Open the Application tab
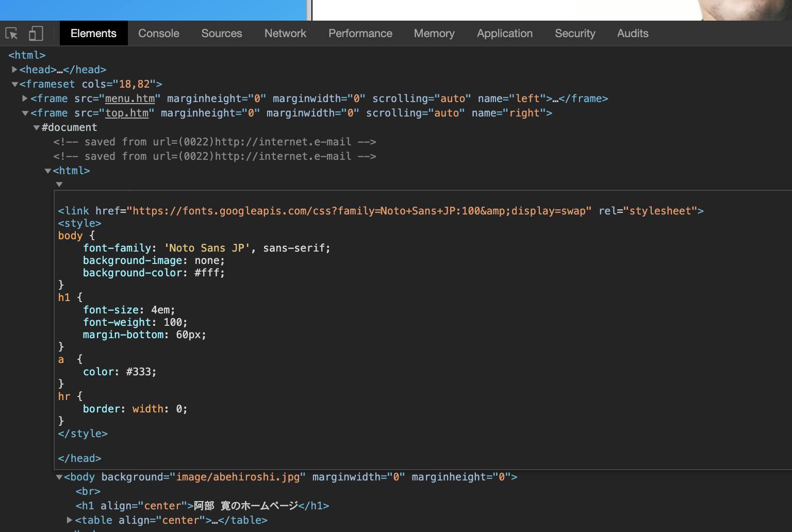792x532 pixels. point(505,34)
